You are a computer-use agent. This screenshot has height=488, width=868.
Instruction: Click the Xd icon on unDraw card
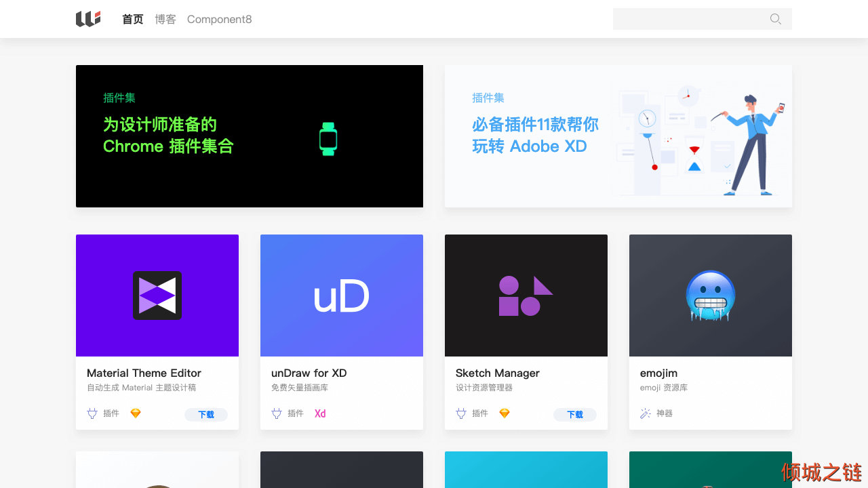(x=320, y=413)
